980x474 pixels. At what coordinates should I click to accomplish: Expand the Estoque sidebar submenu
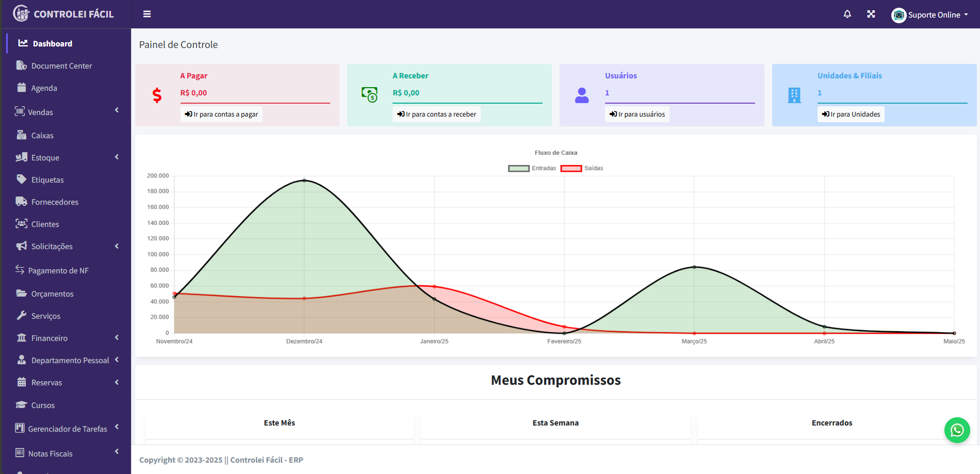66,158
